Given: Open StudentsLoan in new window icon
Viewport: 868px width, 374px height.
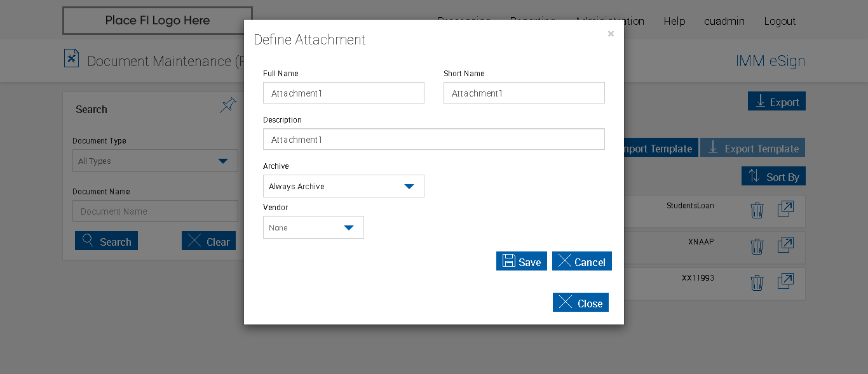Looking at the screenshot, I should (785, 209).
